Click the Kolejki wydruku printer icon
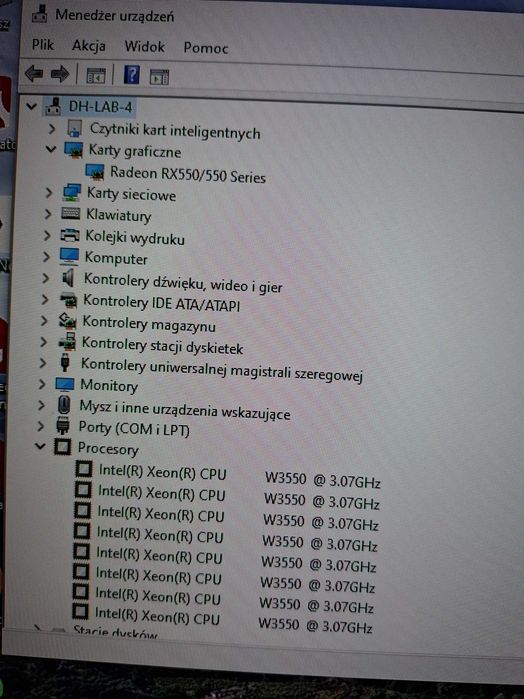 [70, 234]
